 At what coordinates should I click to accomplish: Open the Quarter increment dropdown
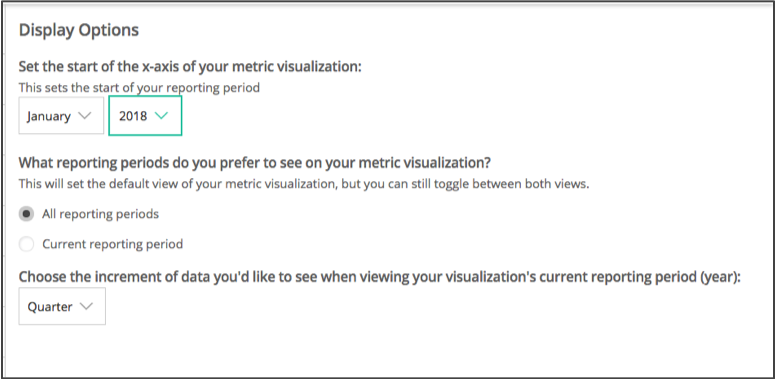pyautogui.click(x=62, y=306)
